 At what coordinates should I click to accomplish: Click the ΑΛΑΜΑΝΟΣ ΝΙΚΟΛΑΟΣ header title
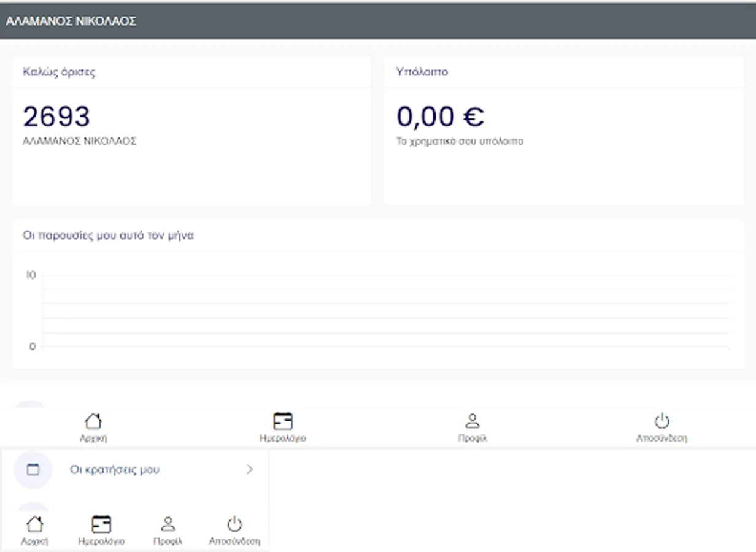coord(71,21)
